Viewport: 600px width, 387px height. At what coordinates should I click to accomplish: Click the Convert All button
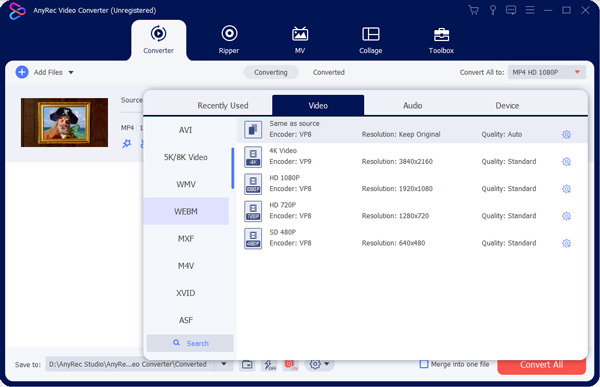coord(541,365)
